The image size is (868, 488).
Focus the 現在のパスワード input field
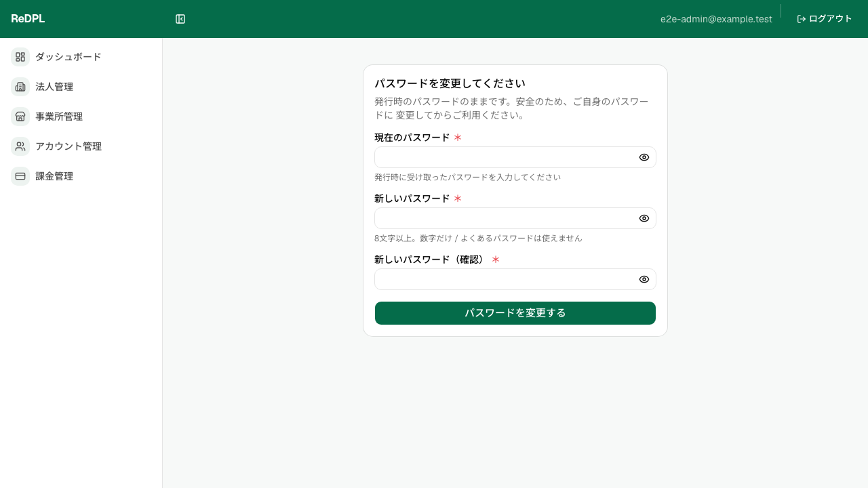click(x=515, y=157)
